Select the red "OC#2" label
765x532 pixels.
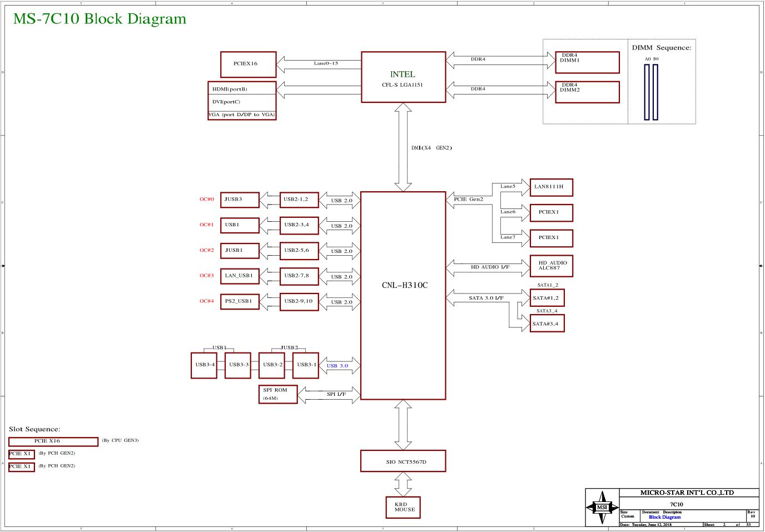[207, 250]
